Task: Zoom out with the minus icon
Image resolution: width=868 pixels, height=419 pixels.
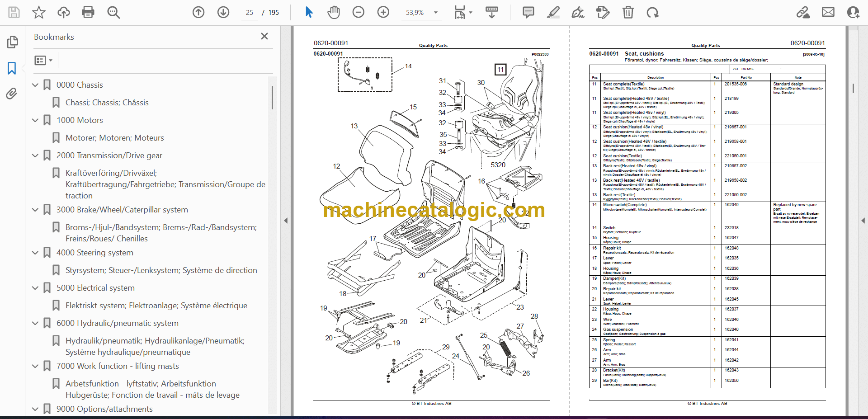Action: (359, 12)
